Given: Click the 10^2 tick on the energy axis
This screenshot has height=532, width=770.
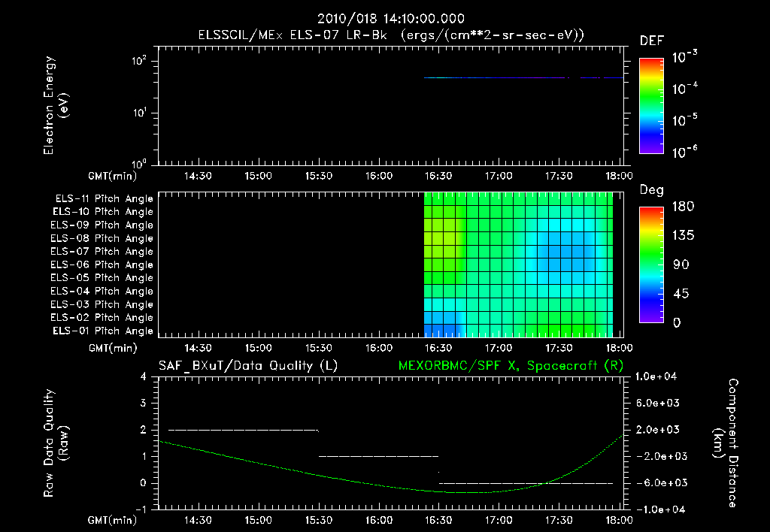Looking at the screenshot, I should tap(139, 61).
